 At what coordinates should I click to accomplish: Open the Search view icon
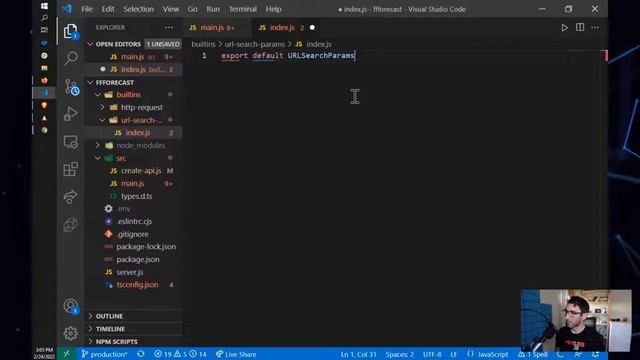pyautogui.click(x=71, y=58)
